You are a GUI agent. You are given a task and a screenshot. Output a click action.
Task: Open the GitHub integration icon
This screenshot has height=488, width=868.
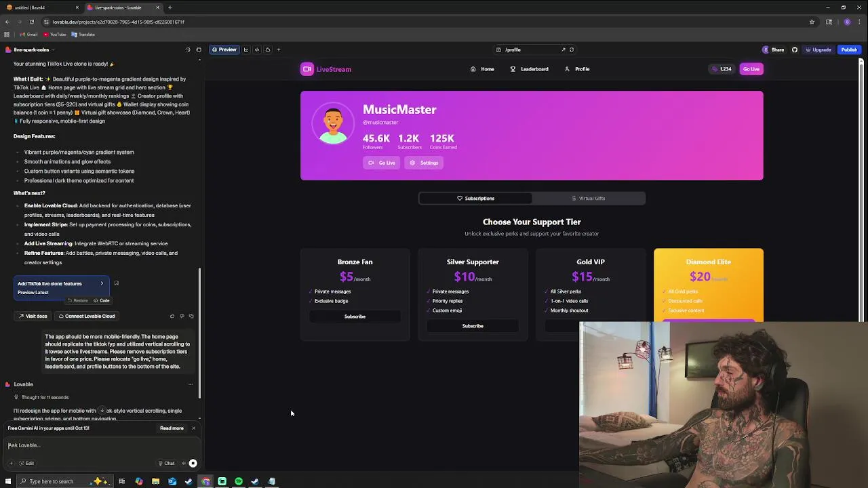(795, 49)
